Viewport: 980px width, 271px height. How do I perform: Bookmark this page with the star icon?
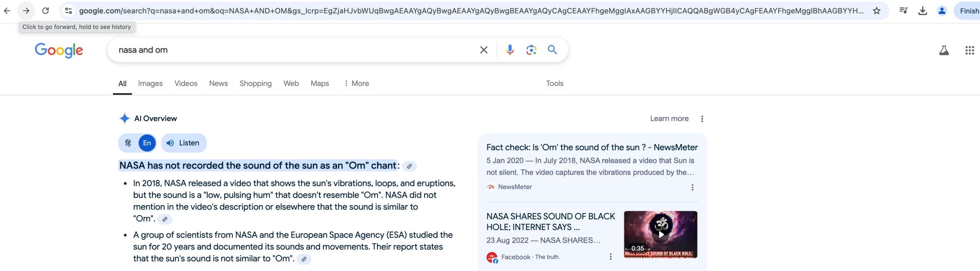pos(877,11)
